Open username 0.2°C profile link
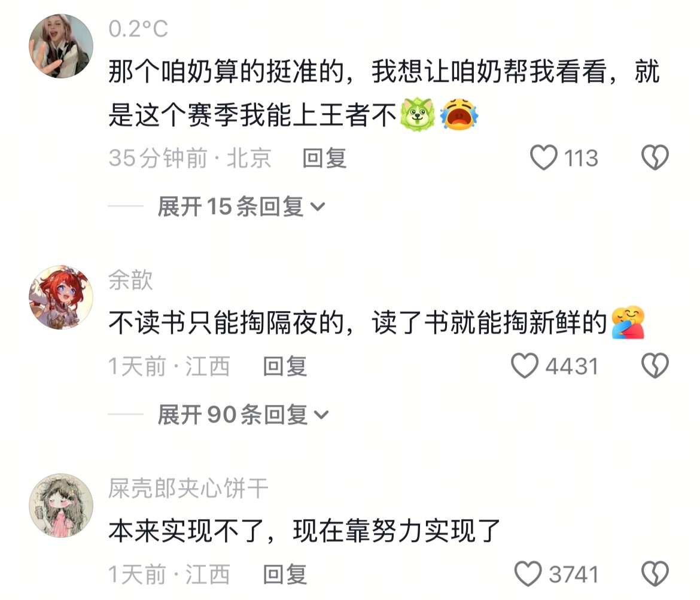 [x=138, y=29]
